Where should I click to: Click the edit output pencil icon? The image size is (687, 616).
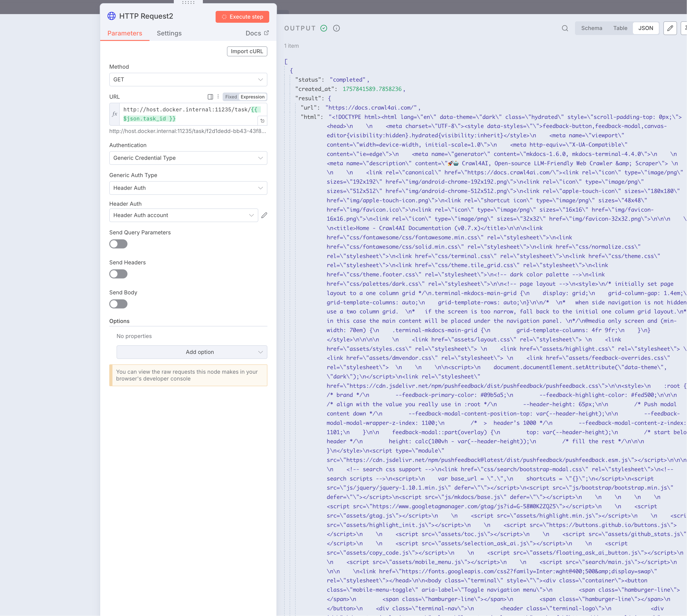(670, 28)
